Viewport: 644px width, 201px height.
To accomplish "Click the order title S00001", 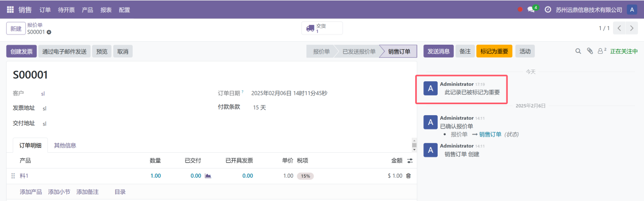I will click(30, 75).
